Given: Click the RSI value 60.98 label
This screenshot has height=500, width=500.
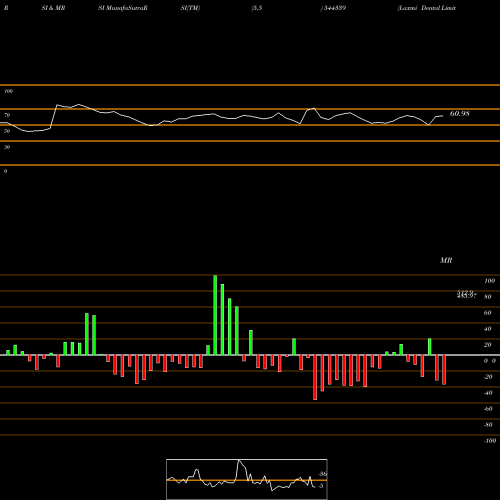Looking at the screenshot, I should click(460, 114).
